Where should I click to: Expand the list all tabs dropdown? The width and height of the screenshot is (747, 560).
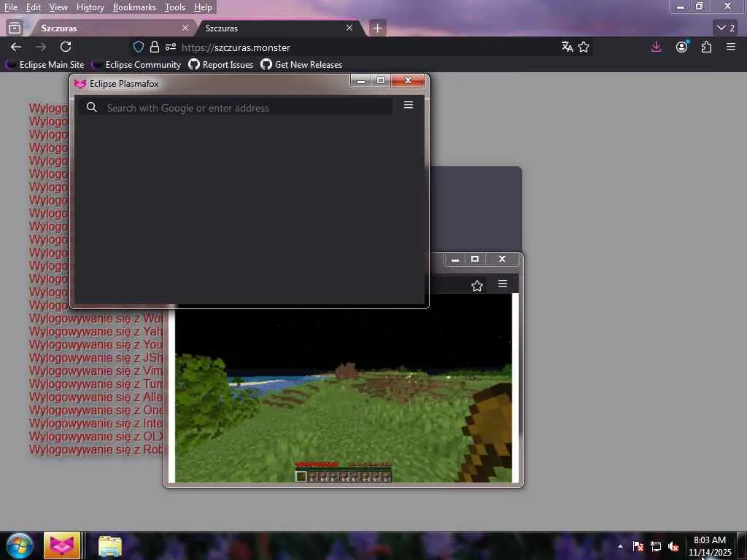[x=726, y=28]
